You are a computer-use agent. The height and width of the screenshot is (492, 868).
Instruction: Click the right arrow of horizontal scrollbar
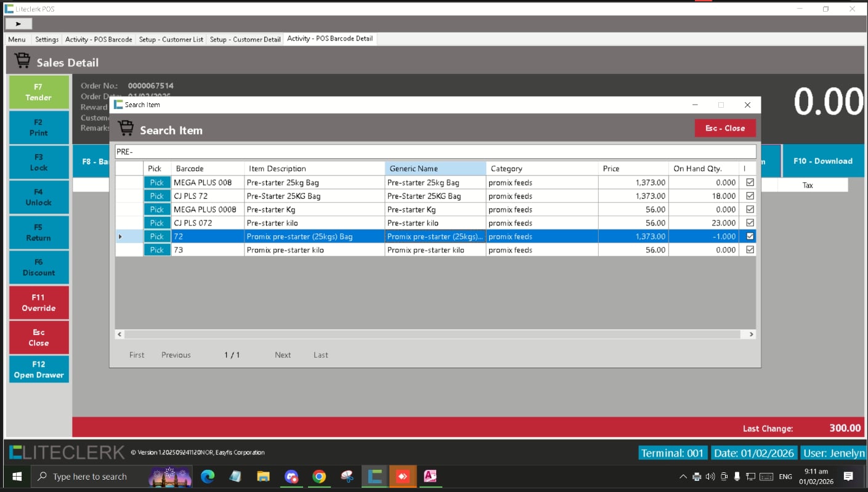pos(750,334)
